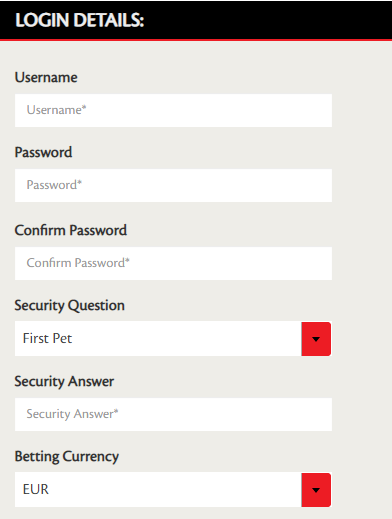Click the LOGIN DETAILS heading text
The width and height of the screenshot is (392, 519).
[80, 20]
